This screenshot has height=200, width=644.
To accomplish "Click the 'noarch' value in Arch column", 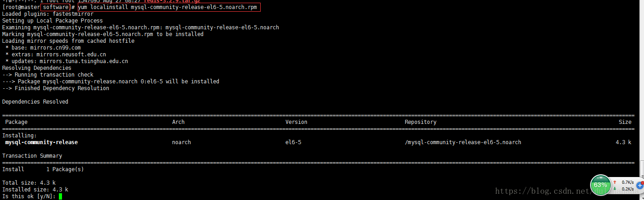I will pyautogui.click(x=182, y=142).
